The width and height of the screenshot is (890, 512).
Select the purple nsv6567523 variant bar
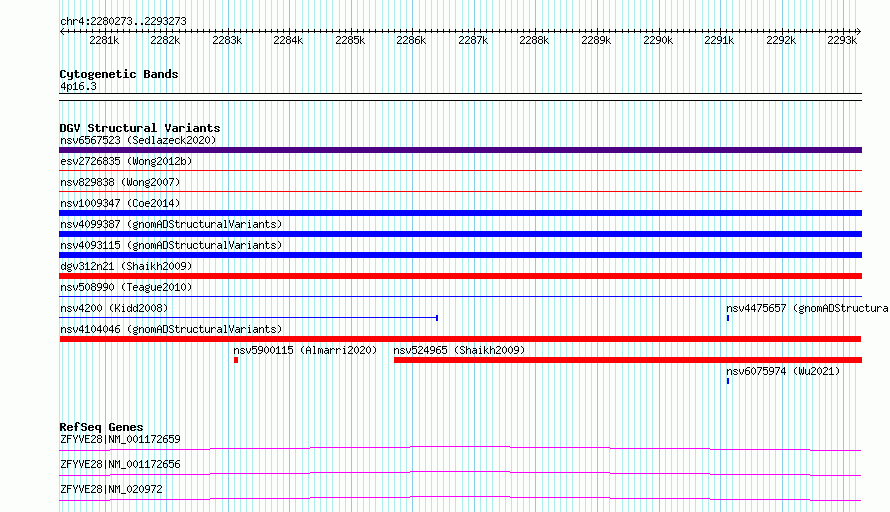pyautogui.click(x=460, y=150)
